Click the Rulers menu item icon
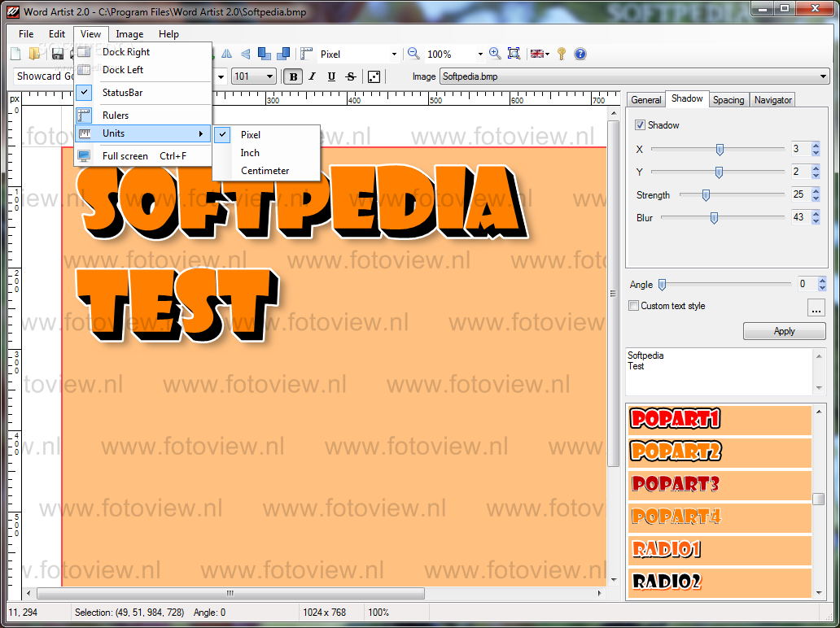This screenshot has width=840, height=628. point(84,116)
